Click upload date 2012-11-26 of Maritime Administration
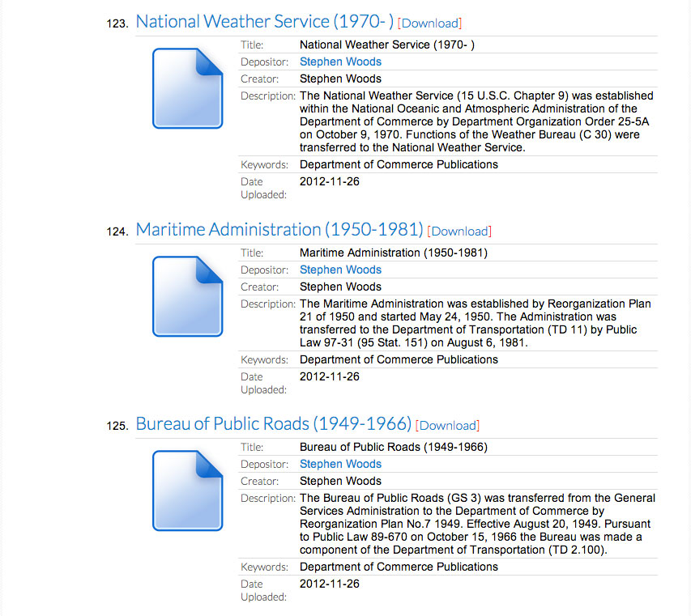The height and width of the screenshot is (616, 691). pos(329,376)
